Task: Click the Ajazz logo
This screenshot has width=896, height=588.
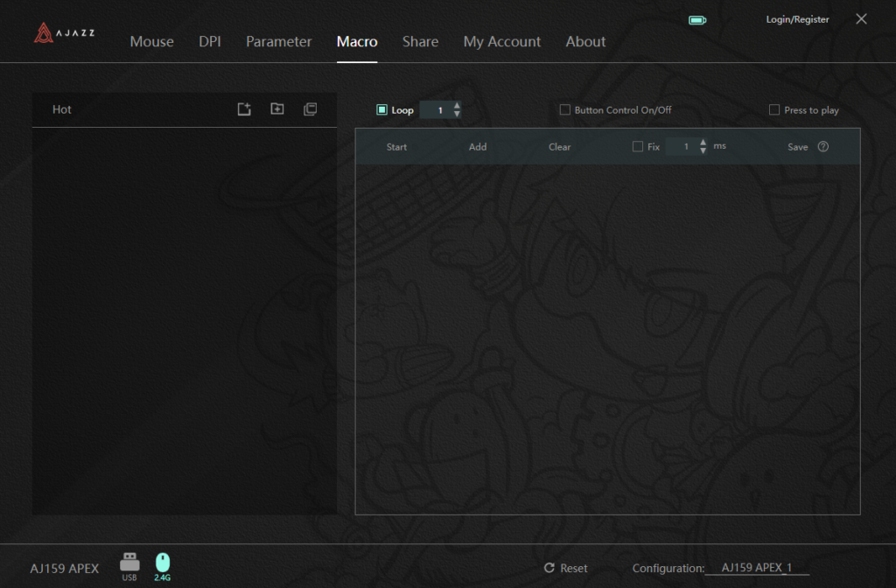Action: pos(65,33)
